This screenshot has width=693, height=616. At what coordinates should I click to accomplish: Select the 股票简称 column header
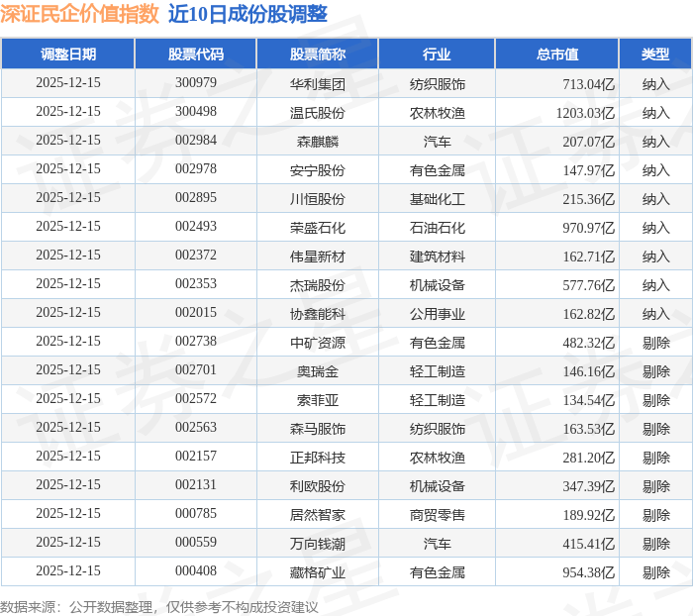(318, 54)
